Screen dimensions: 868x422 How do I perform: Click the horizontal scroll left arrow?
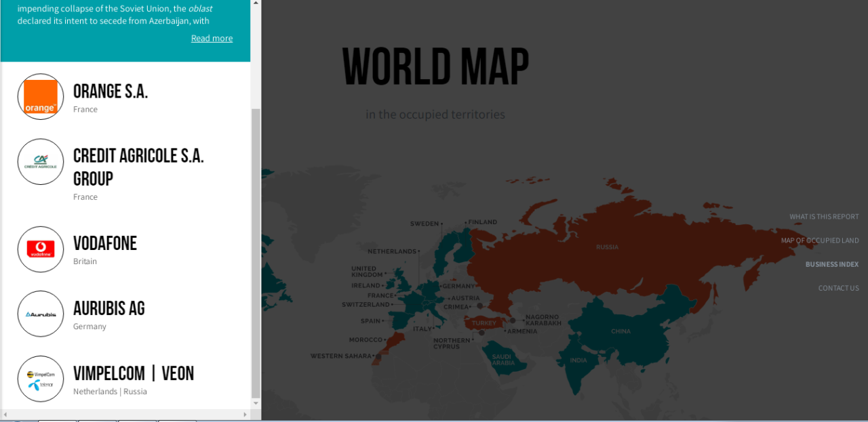tap(5, 415)
